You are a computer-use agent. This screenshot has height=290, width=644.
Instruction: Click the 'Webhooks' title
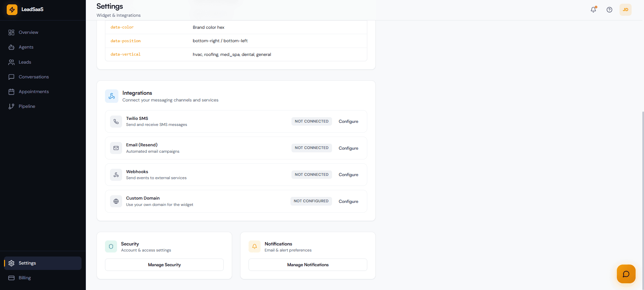click(x=137, y=172)
